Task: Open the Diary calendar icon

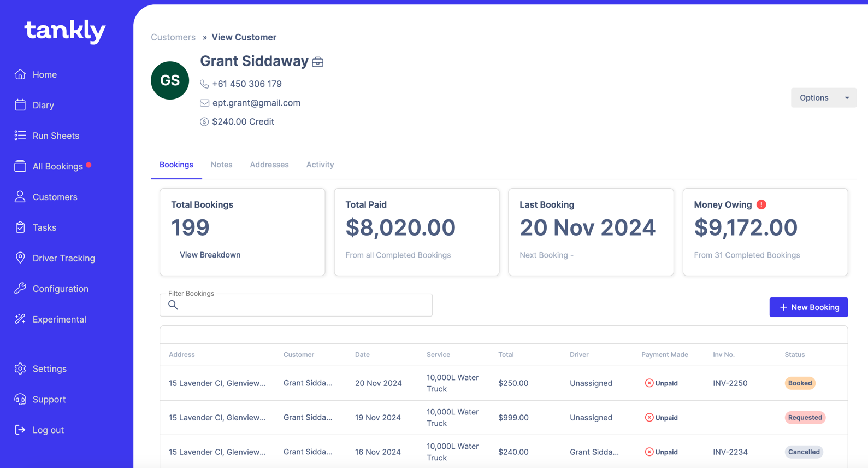Action: coord(20,105)
